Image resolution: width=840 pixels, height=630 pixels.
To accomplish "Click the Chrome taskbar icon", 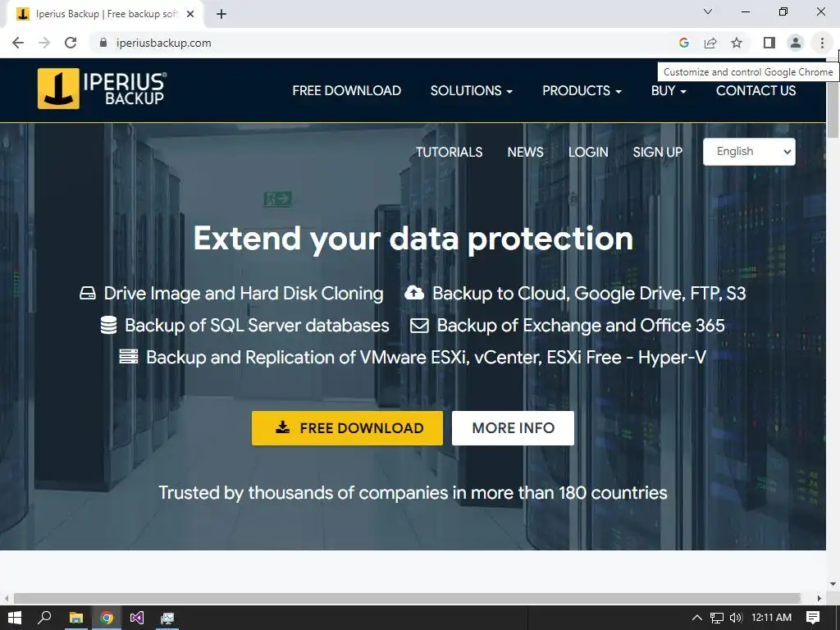I will 107,618.
